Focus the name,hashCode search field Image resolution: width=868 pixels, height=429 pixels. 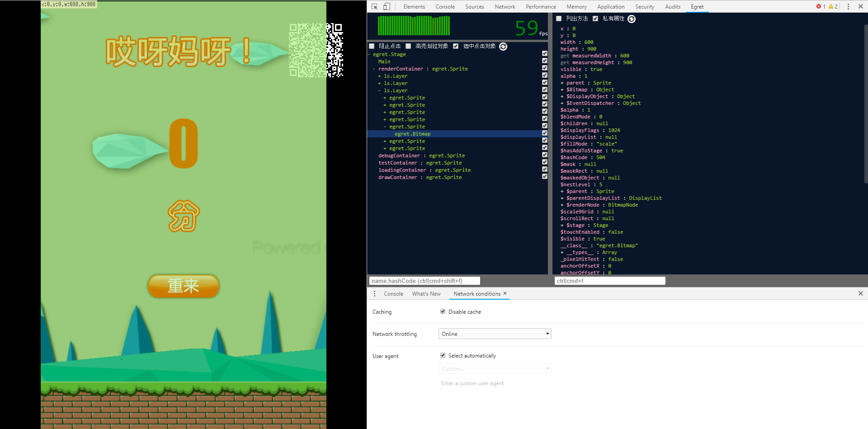[x=425, y=281]
